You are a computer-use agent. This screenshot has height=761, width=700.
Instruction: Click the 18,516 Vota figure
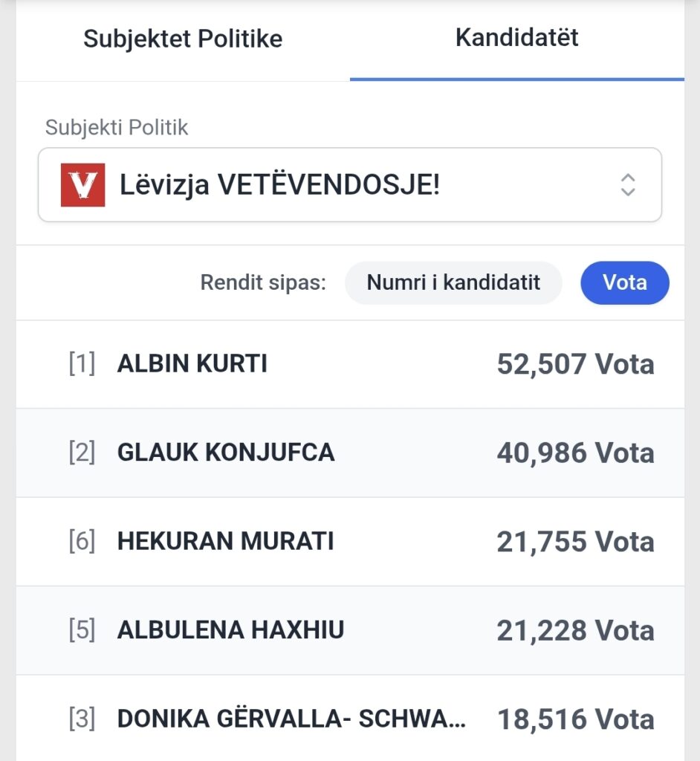[575, 719]
